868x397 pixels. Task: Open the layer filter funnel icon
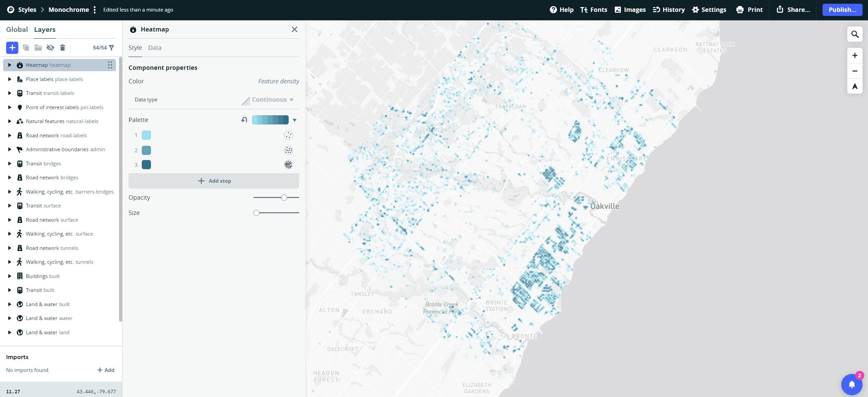click(x=112, y=48)
